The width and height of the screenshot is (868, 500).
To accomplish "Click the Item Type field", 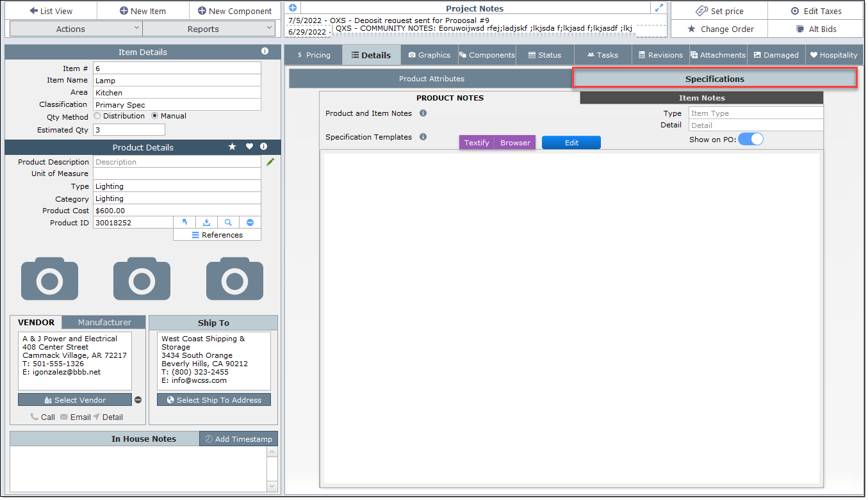I will pos(756,113).
